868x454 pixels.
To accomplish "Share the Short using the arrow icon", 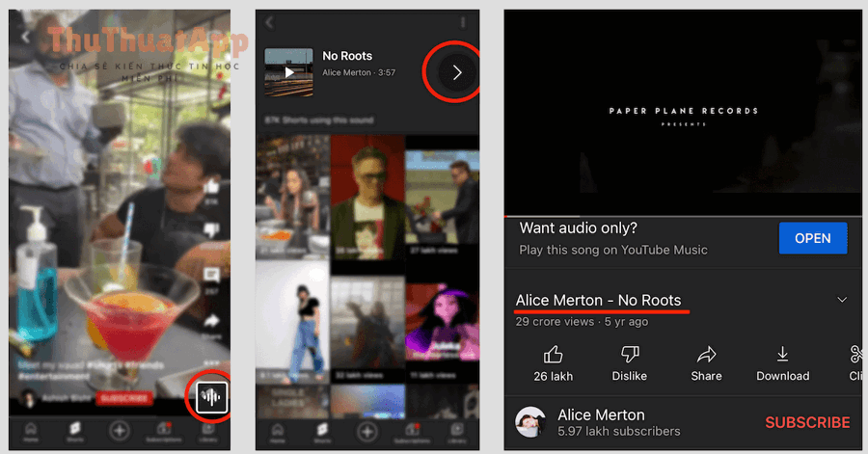I will coord(211,321).
